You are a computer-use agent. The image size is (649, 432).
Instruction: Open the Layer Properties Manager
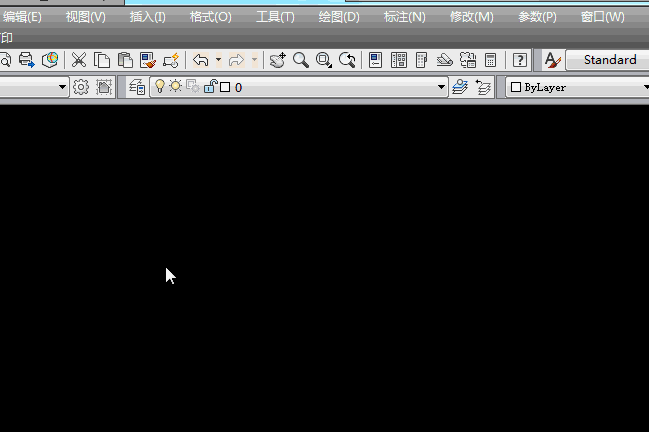pos(138,87)
